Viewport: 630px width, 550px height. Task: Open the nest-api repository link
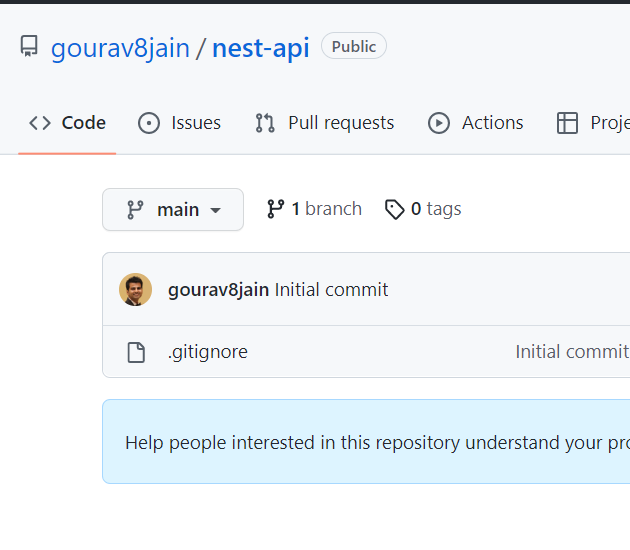tap(261, 48)
